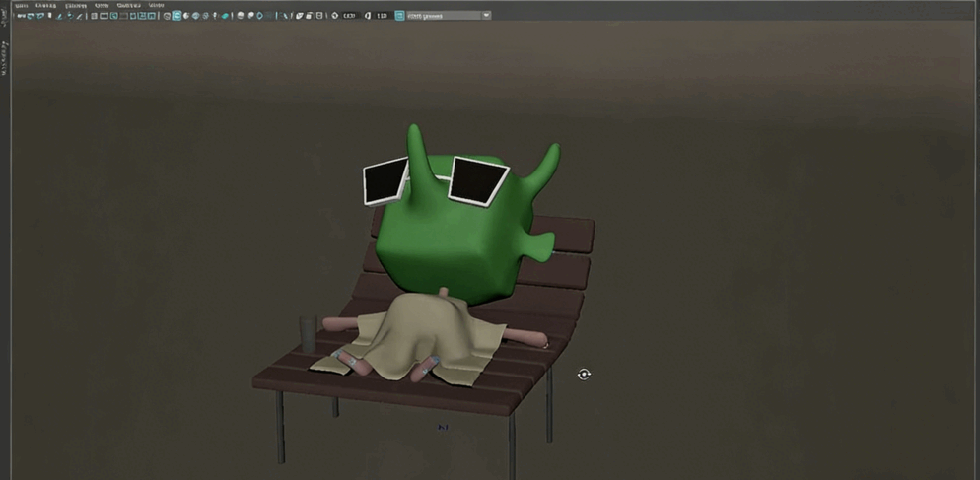Screen dimensions: 980x480
Task: Open the Shading panel menu
Action: pyautogui.click(x=45, y=6)
